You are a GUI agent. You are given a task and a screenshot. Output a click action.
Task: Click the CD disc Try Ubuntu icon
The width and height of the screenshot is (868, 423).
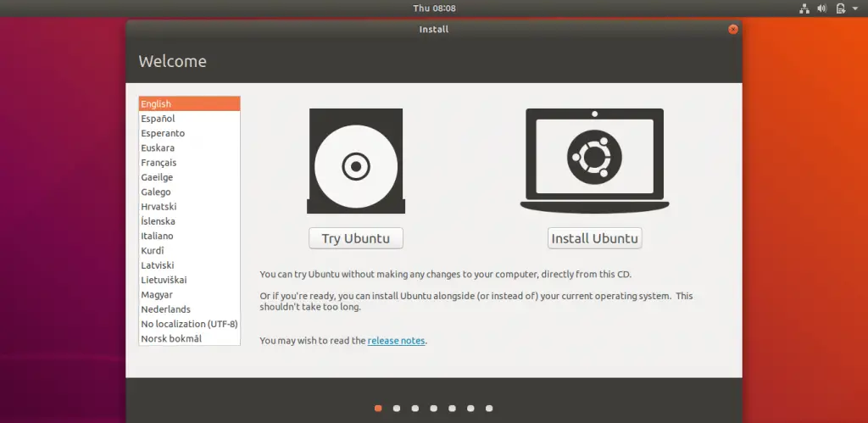(x=356, y=161)
